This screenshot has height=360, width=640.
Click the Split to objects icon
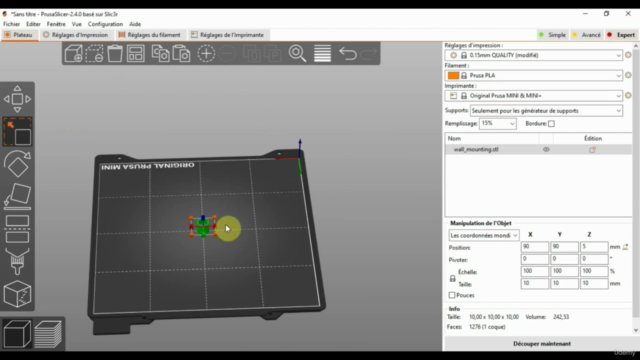pyautogui.click(x=252, y=53)
